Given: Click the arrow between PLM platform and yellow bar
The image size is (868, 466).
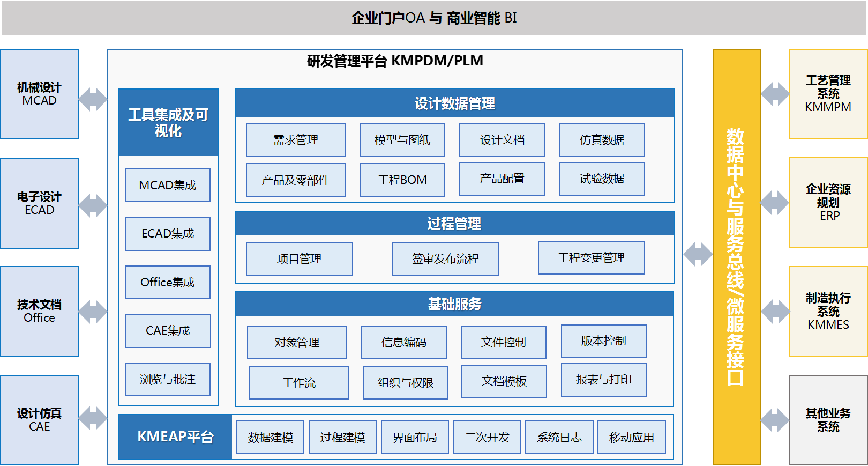Looking at the screenshot, I should [698, 254].
